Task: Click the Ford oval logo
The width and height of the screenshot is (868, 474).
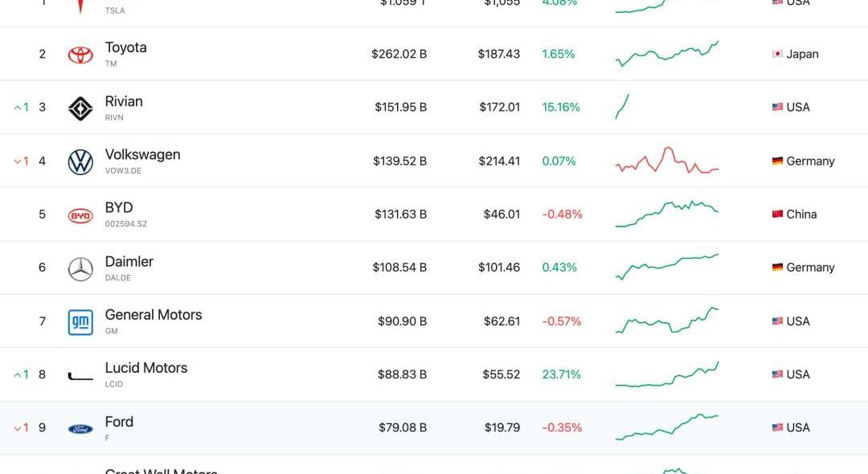Action: 80,429
